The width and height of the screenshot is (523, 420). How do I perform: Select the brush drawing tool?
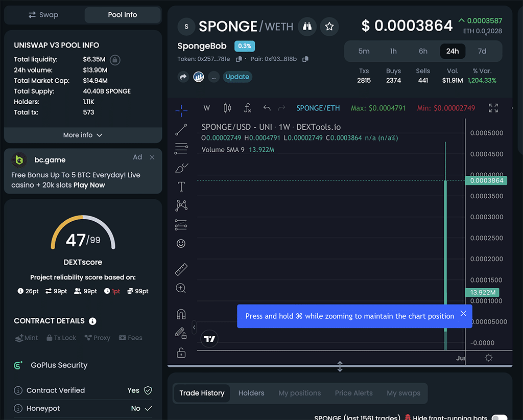click(x=181, y=168)
